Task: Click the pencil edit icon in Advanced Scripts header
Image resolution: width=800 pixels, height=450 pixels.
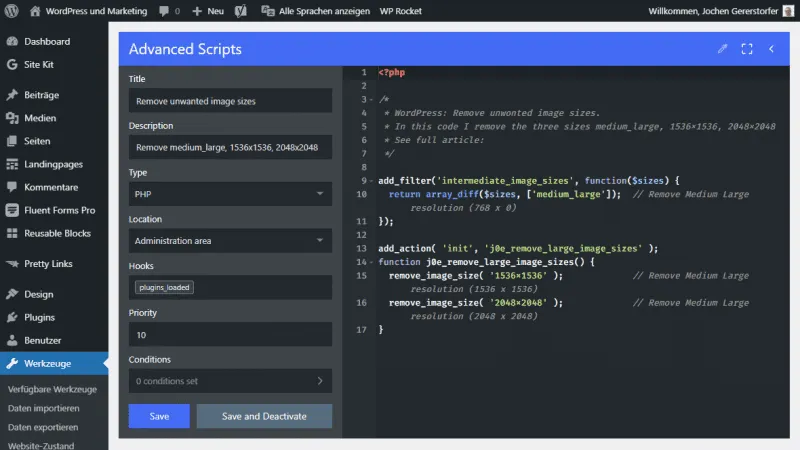Action: (722, 49)
